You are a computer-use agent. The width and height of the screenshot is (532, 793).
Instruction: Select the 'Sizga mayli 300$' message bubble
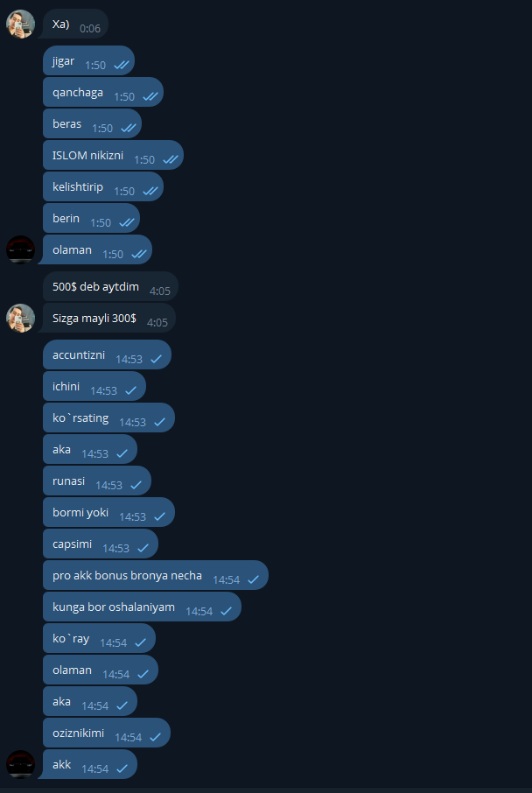pyautogui.click(x=107, y=318)
